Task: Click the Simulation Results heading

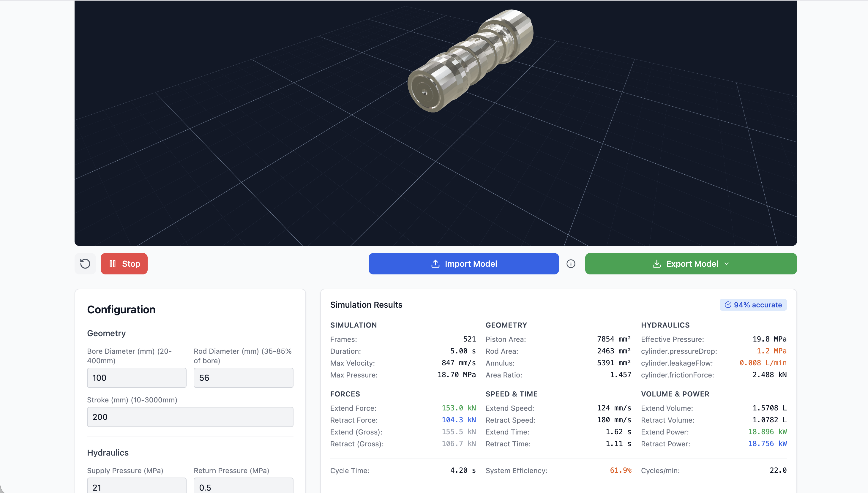Action: pyautogui.click(x=366, y=304)
